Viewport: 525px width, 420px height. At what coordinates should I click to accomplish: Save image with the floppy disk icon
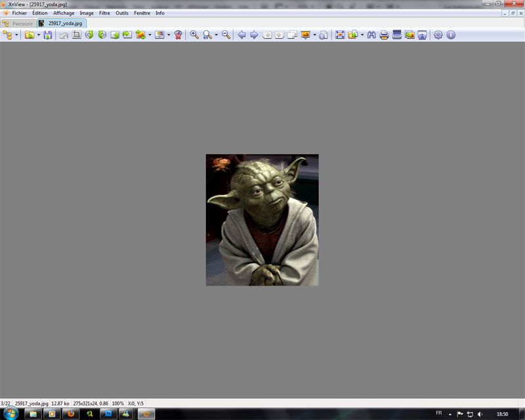tap(48, 35)
